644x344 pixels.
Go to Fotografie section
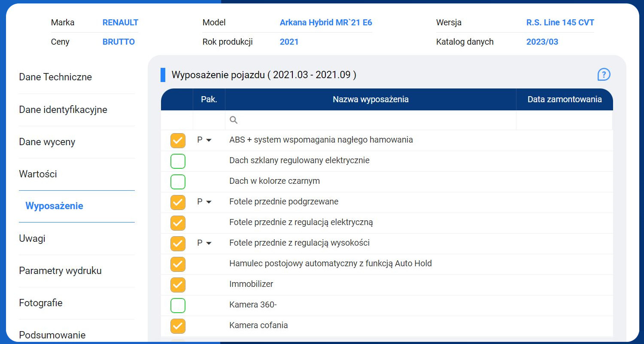(x=41, y=303)
